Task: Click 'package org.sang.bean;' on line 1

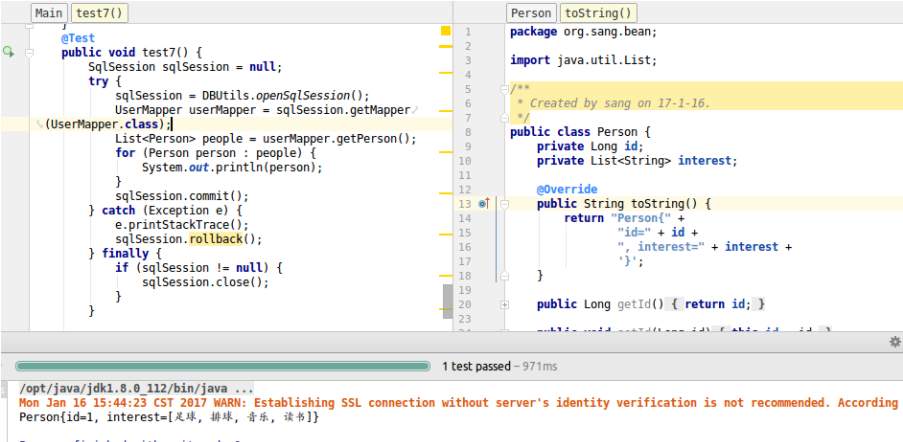Action: click(x=583, y=32)
